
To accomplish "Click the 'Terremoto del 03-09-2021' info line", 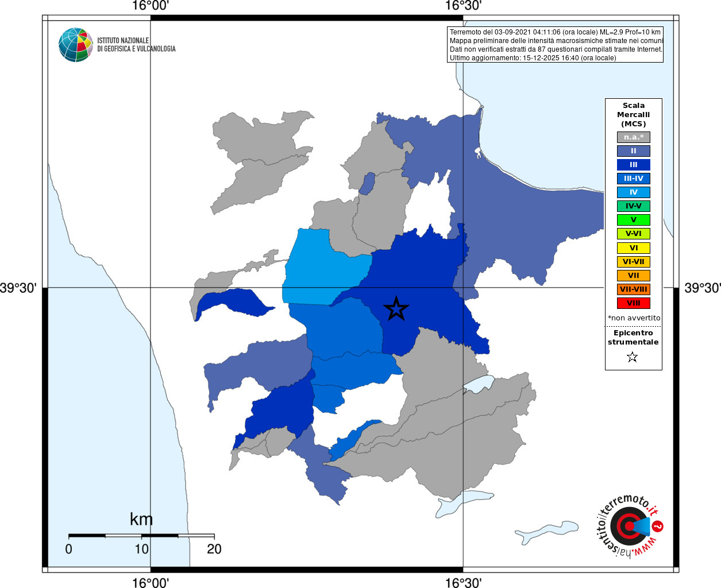I will [555, 32].
